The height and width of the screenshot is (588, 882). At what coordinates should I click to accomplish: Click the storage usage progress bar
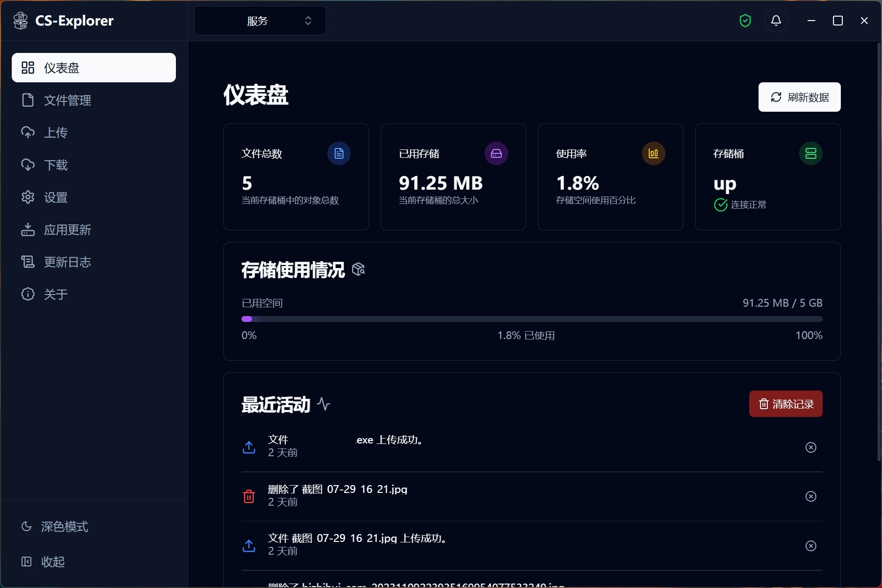pos(532,318)
